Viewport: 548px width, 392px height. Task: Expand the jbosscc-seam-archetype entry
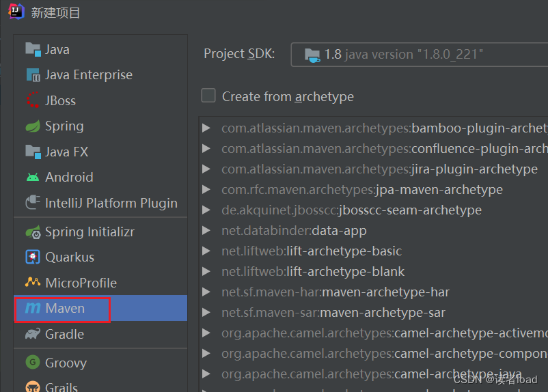206,210
